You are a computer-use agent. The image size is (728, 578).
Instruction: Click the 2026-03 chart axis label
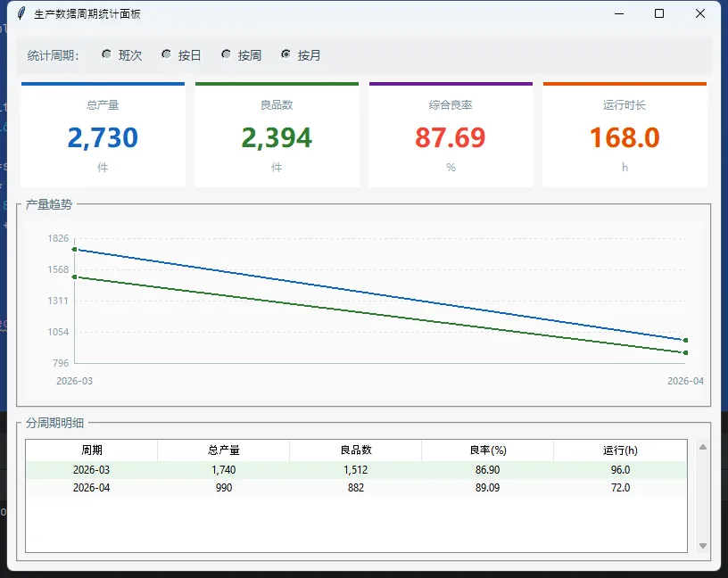pos(74,381)
